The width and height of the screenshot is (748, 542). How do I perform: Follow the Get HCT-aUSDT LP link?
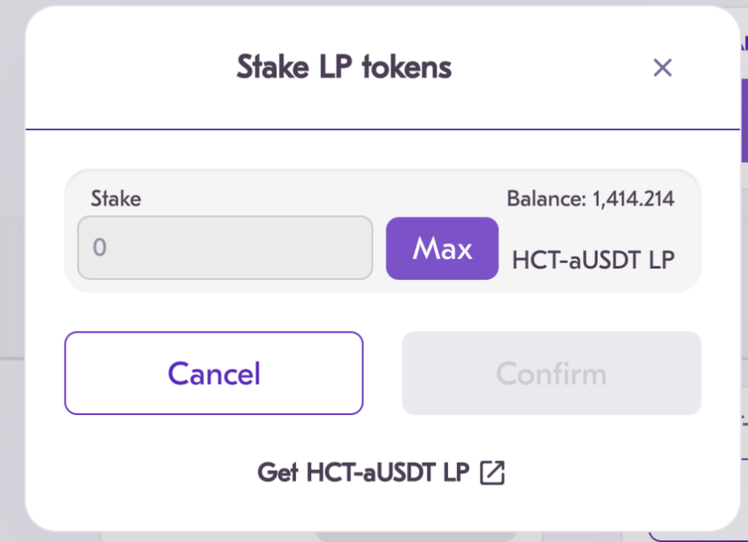[363, 473]
